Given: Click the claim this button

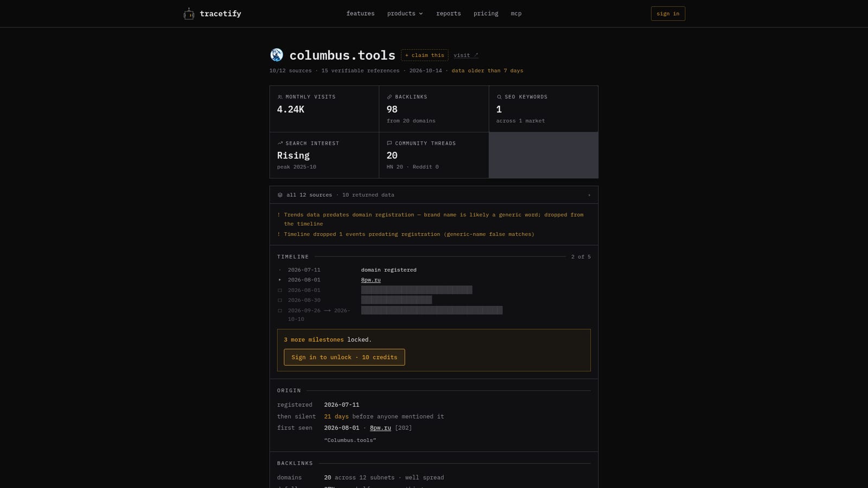Looking at the screenshot, I should [x=424, y=55].
